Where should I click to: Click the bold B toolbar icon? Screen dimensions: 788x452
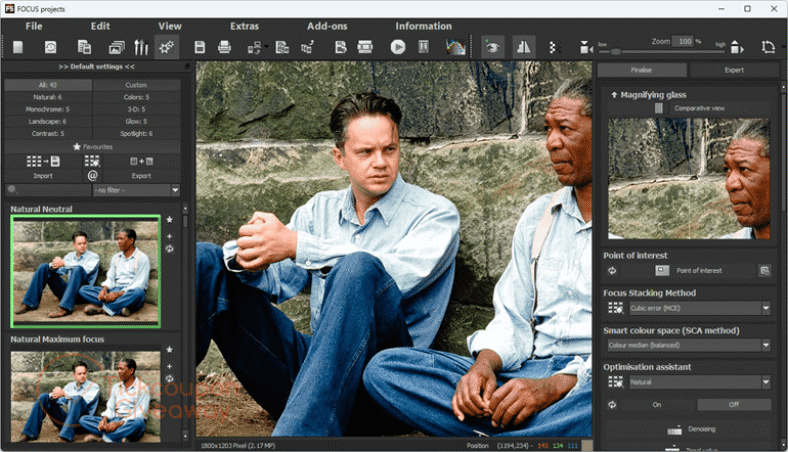point(341,47)
